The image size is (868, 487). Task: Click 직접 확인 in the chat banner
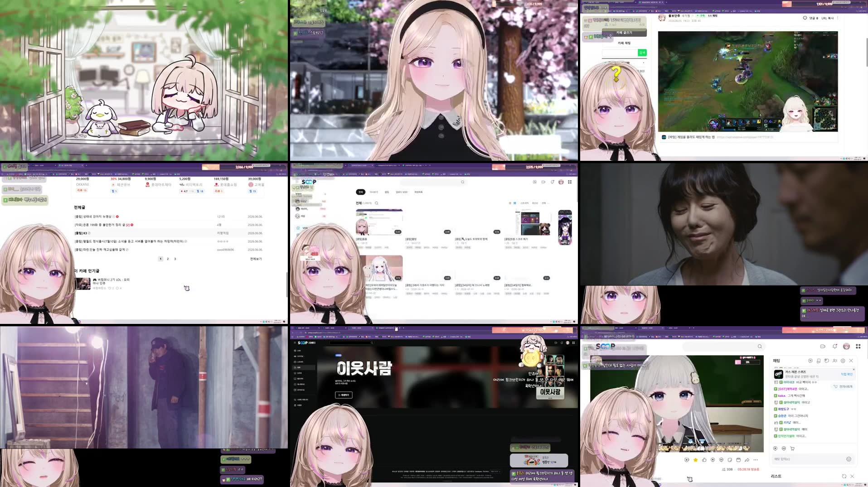[847, 375]
